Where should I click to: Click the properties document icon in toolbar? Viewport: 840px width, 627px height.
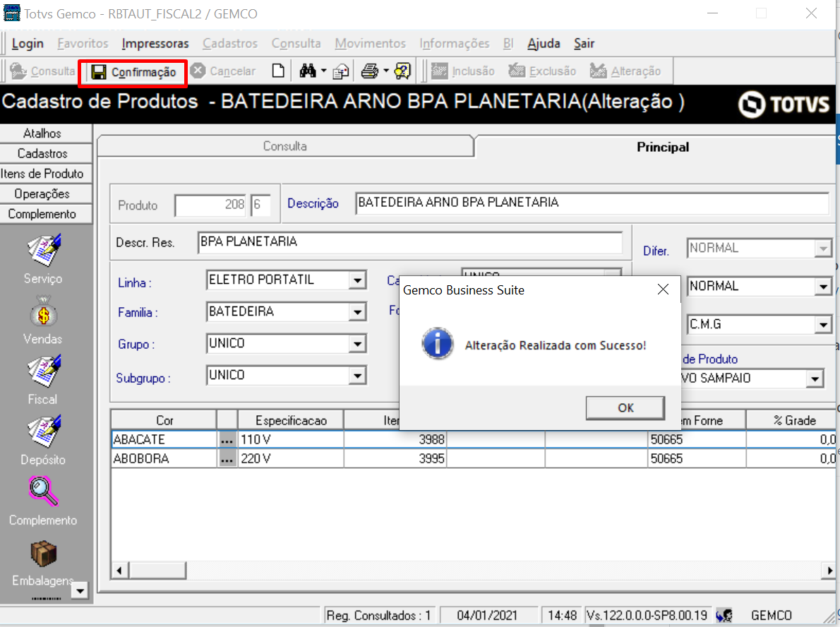[x=341, y=71]
